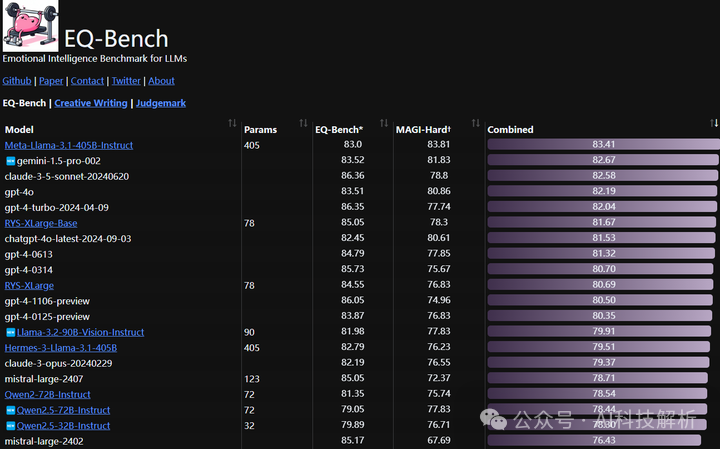Select the gpt-4o model name
This screenshot has width=720, height=449.
(x=19, y=192)
